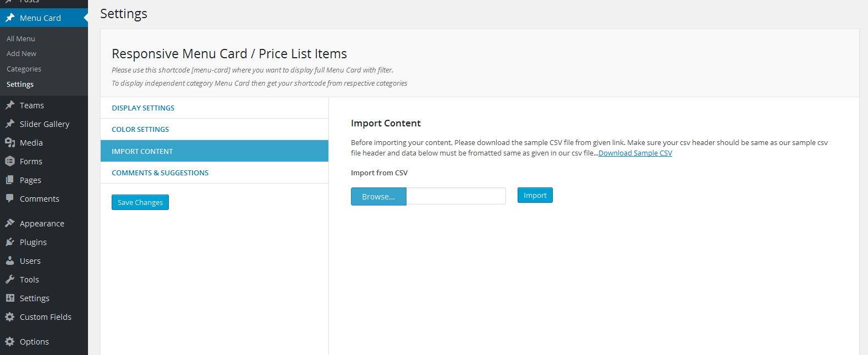Open the Display Settings tab
Viewport: 868px width, 355px height.
coord(143,108)
